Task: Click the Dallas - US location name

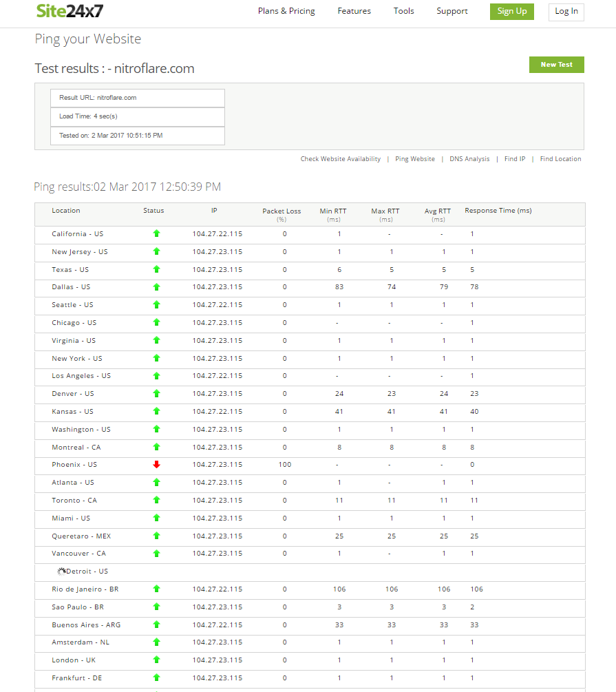Action: pos(71,287)
